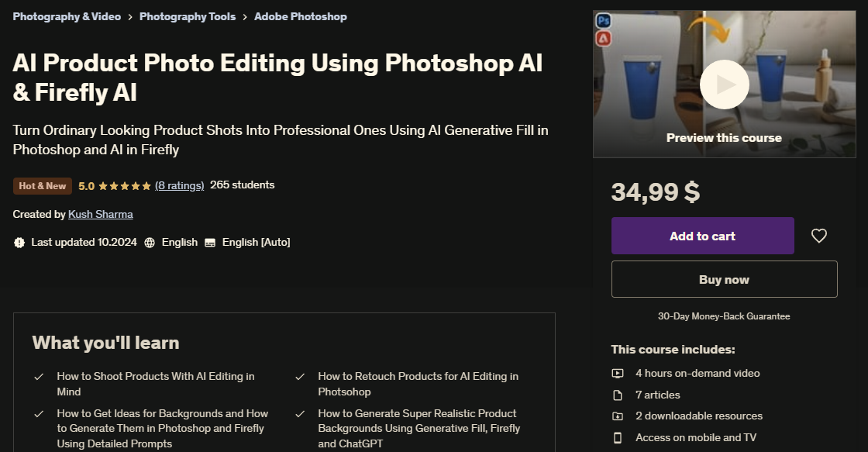868x452 pixels.
Task: Click the five-star rating icons
Action: tap(124, 186)
